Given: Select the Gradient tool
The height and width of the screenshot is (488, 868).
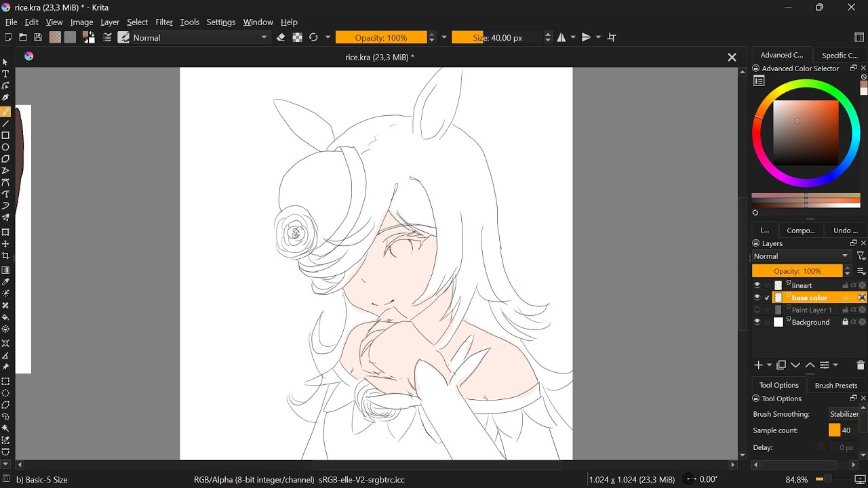Looking at the screenshot, I should click(6, 270).
